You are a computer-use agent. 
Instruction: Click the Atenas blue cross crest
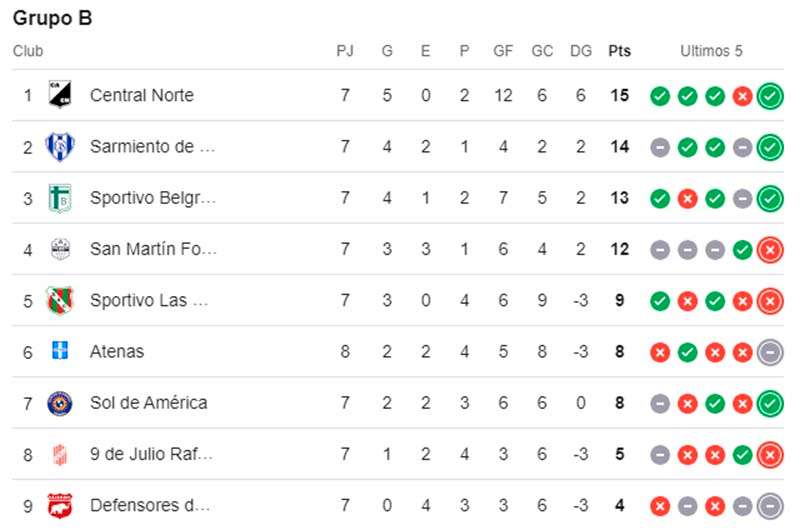tap(60, 350)
